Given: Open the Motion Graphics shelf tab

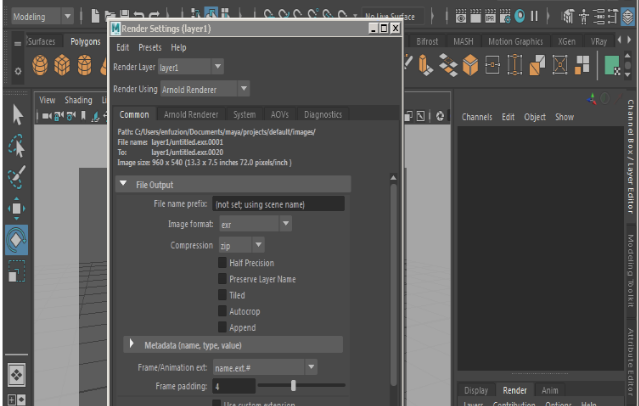Looking at the screenshot, I should (516, 42).
